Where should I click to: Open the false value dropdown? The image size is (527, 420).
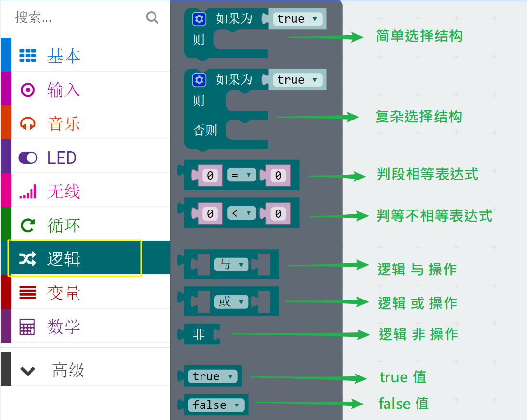tap(216, 405)
